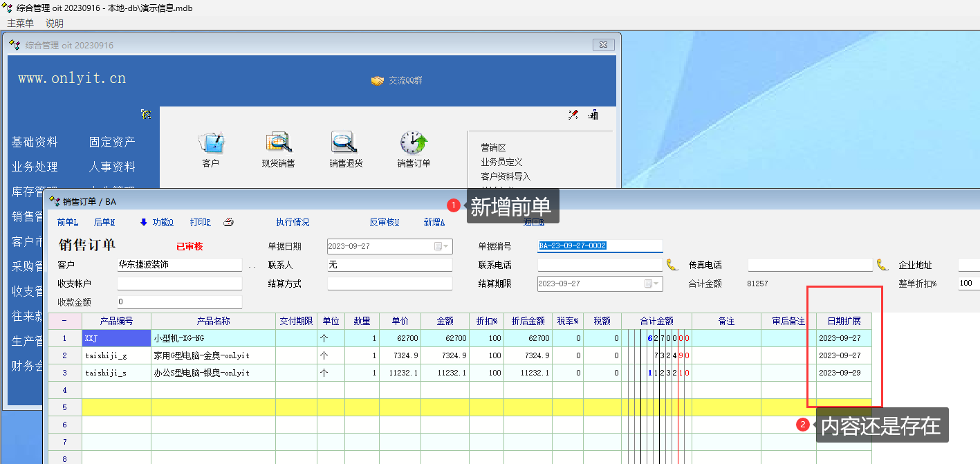Click the 业务员定义 link

(501, 162)
